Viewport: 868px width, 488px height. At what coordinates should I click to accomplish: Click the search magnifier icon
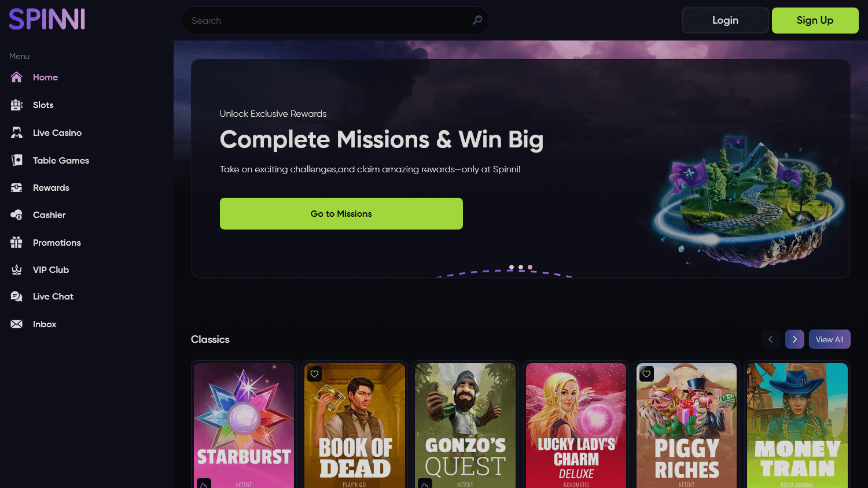tap(477, 20)
